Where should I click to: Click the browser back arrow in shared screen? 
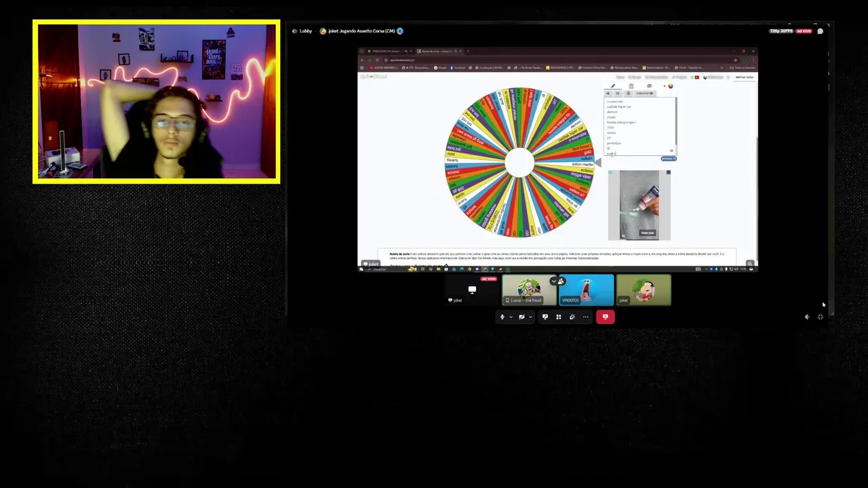362,60
